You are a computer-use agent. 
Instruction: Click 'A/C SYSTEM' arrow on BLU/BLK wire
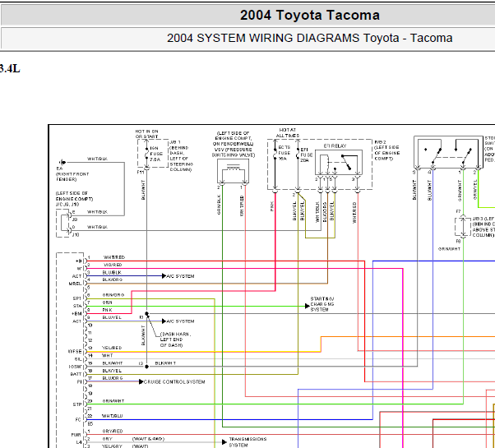(x=178, y=276)
